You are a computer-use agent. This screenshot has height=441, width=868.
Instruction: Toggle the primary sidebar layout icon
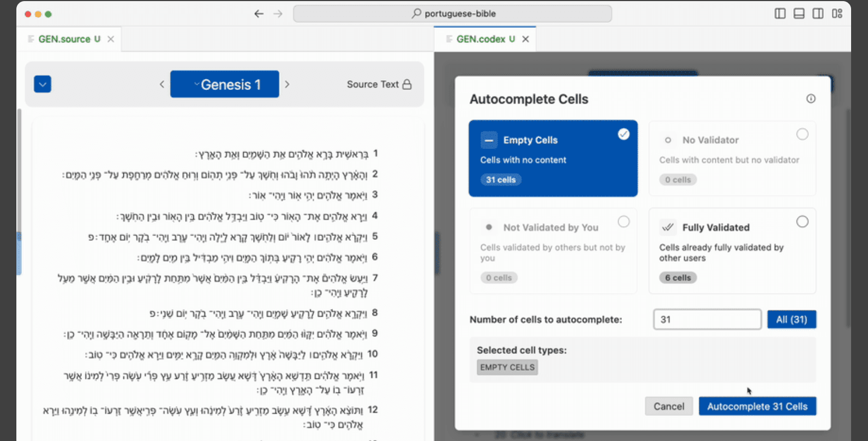(x=780, y=14)
